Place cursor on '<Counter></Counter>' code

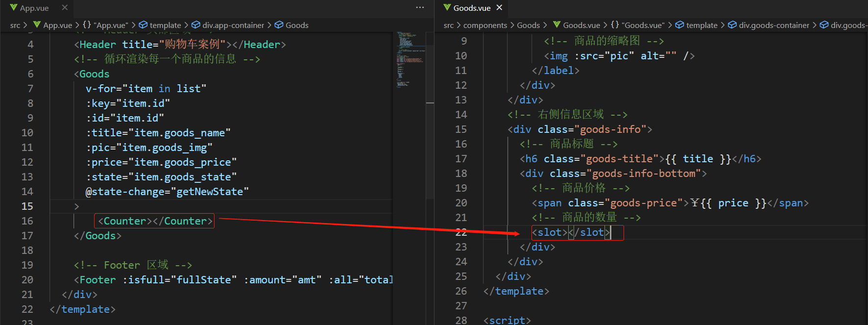[x=155, y=221]
